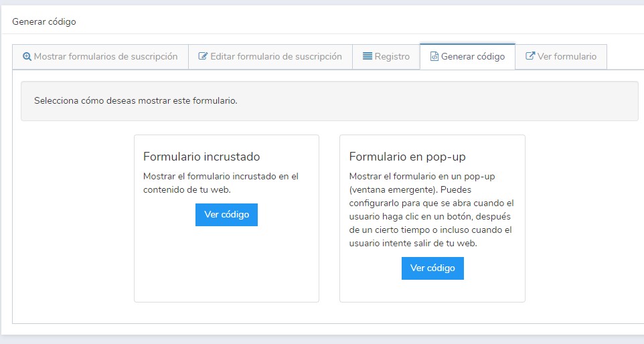
Task: Click the magnifier icon on Mostrar formularios tab
Action: tap(27, 56)
